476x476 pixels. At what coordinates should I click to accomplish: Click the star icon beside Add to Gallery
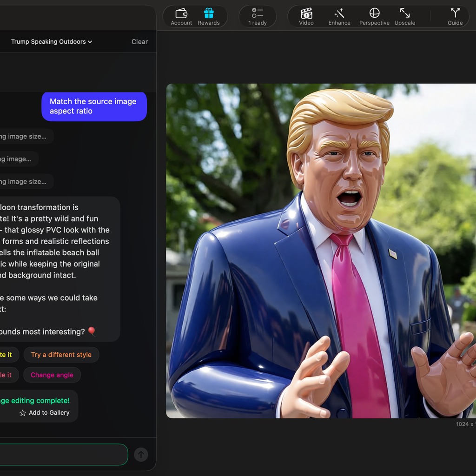pyautogui.click(x=22, y=413)
